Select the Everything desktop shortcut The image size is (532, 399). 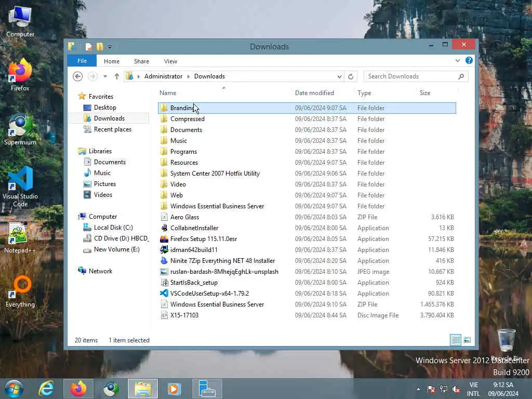pos(20,291)
